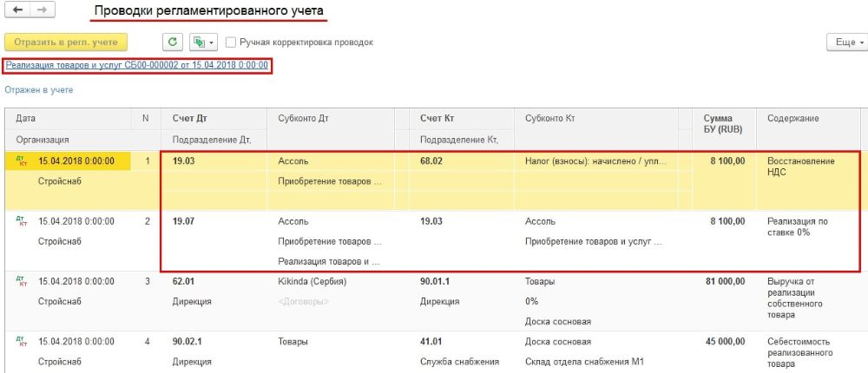This screenshot has width=868, height=373.
Task: Click Налог (взносы): начислено subconto cell
Action: pos(597,161)
